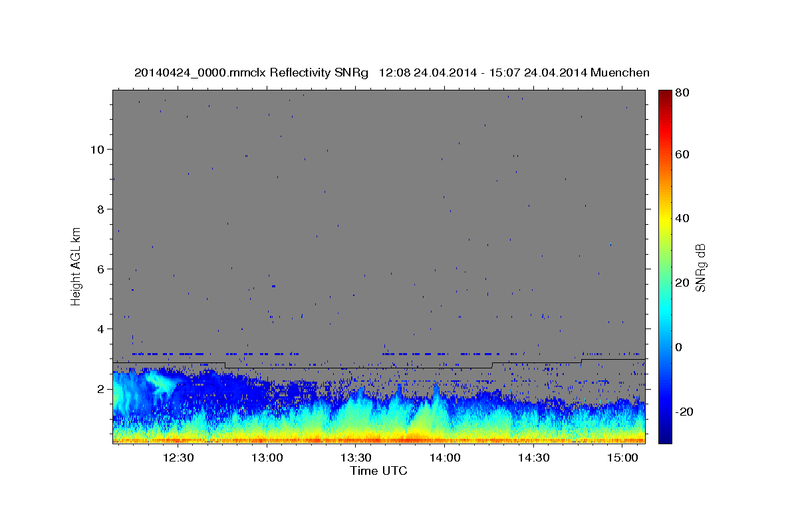Click the 'Height AGL km' axis label
Screen dimensions: 798x532
76,266
